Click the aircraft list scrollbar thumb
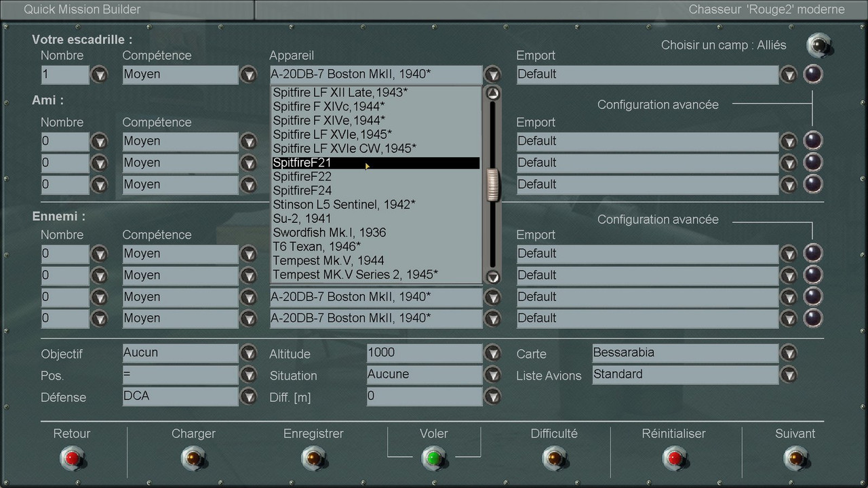The height and width of the screenshot is (488, 868). point(492,185)
